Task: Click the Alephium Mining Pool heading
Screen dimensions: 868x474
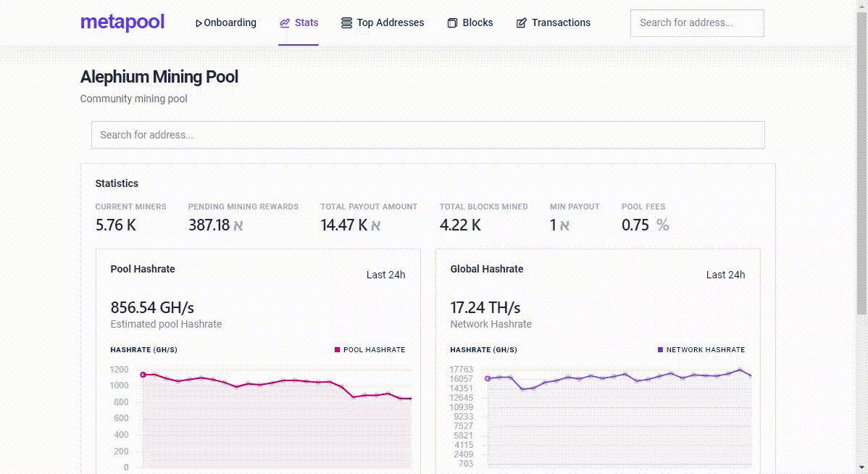Action: tap(159, 77)
